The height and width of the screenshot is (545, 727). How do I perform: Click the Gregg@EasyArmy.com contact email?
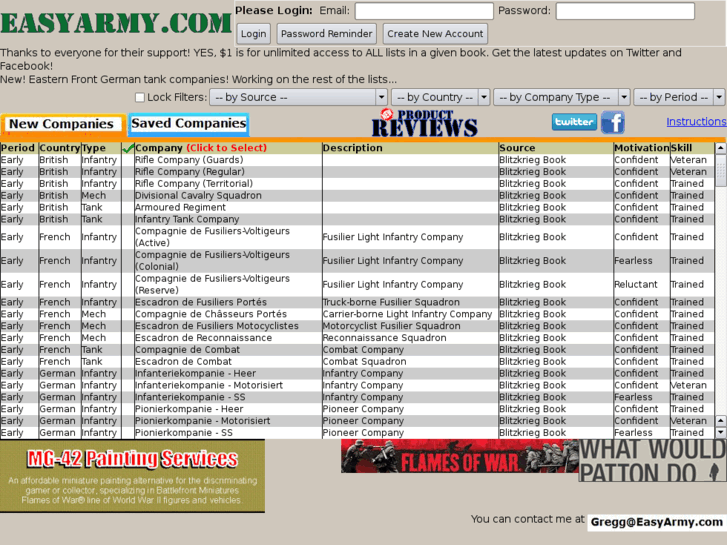click(x=657, y=522)
